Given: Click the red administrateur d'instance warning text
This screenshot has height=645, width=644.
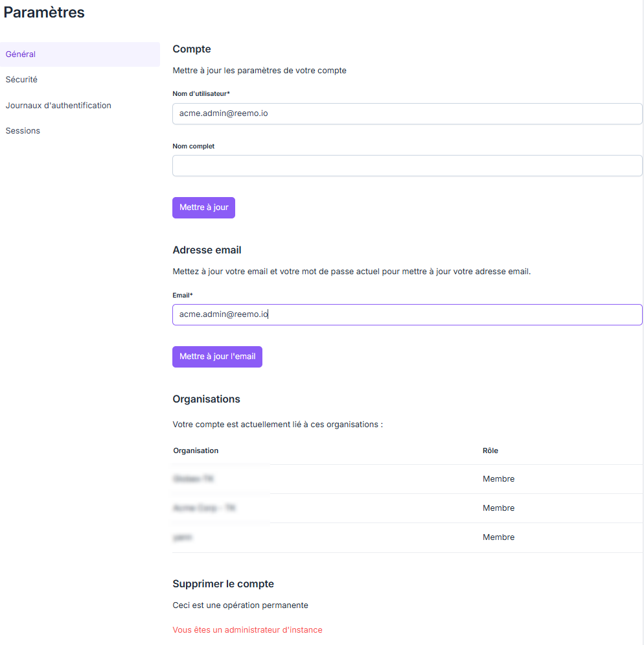Looking at the screenshot, I should click(x=247, y=630).
